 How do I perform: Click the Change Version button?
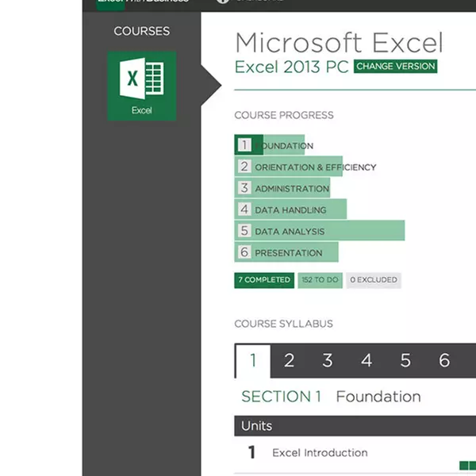tap(395, 67)
